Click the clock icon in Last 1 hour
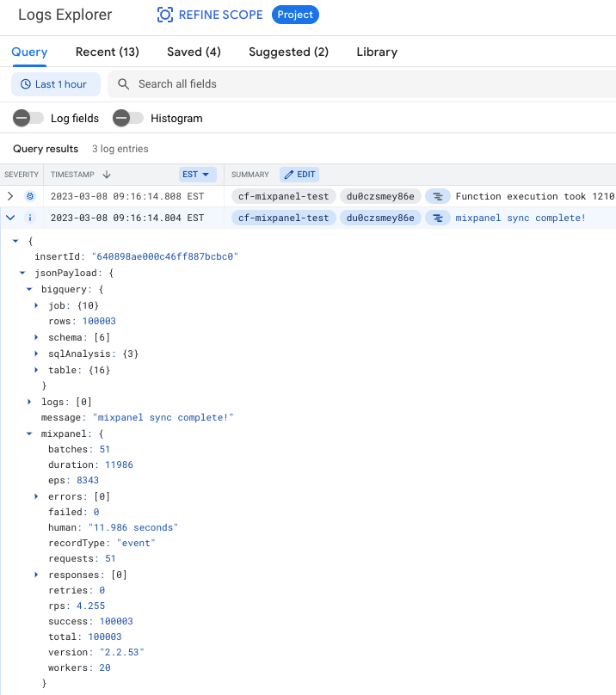 (x=26, y=84)
